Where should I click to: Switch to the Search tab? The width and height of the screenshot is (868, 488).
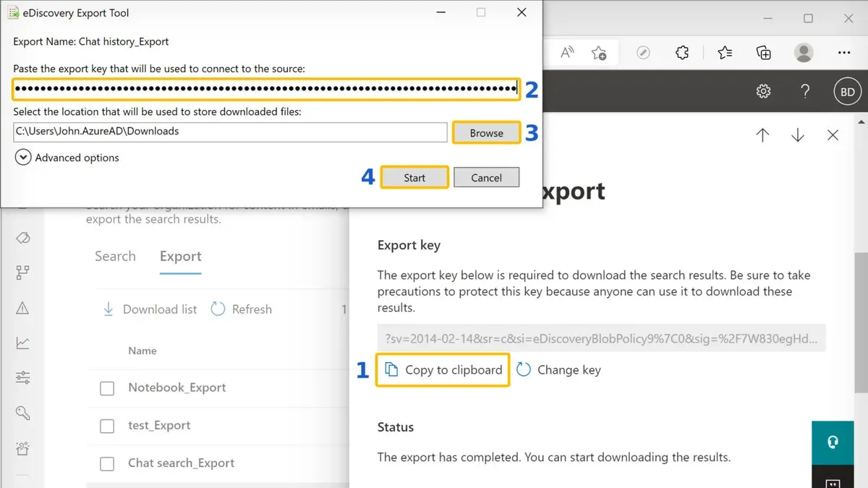[x=115, y=256]
